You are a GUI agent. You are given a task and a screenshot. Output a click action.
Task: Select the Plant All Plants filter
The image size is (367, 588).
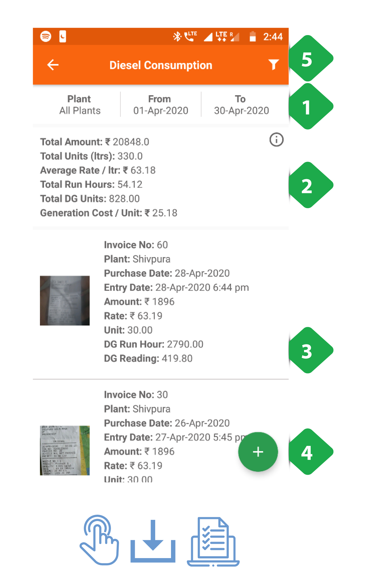pyautogui.click(x=80, y=105)
